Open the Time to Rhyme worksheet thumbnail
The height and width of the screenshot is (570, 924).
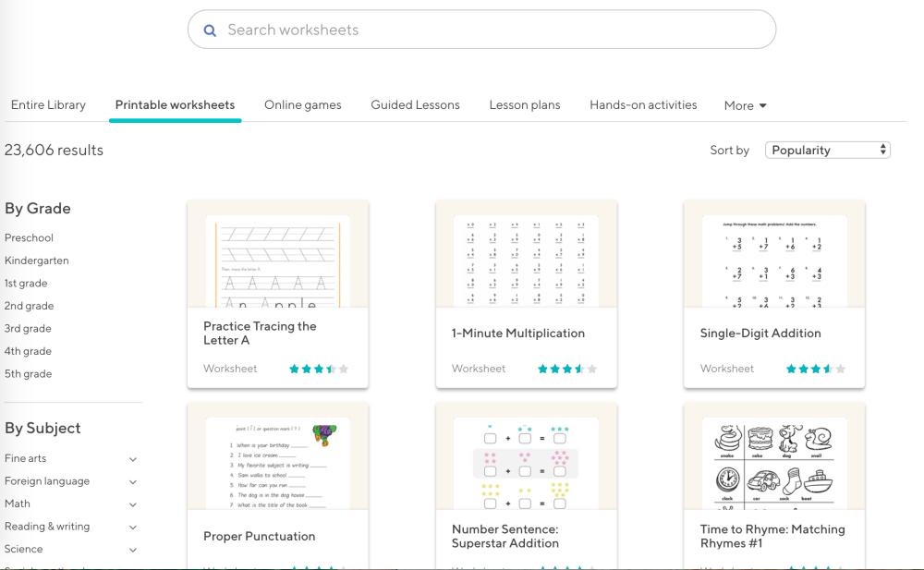click(774, 462)
